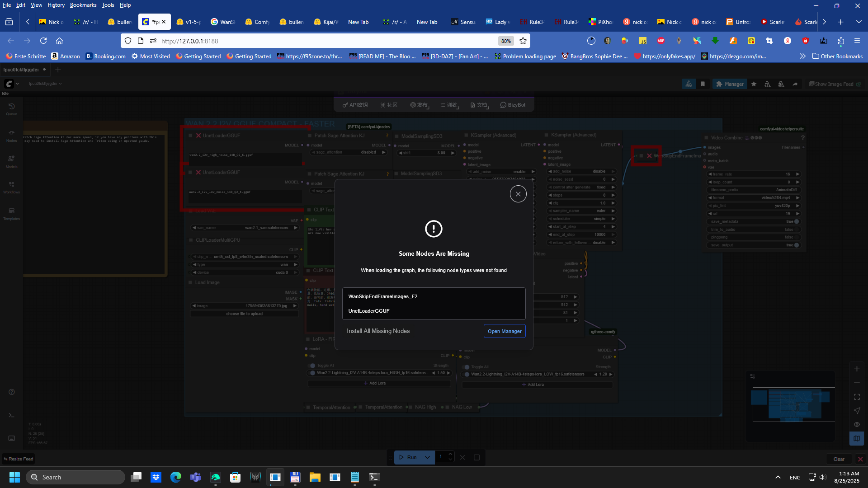Close the missing nodes dialog
This screenshot has width=868, height=488.
point(518,194)
